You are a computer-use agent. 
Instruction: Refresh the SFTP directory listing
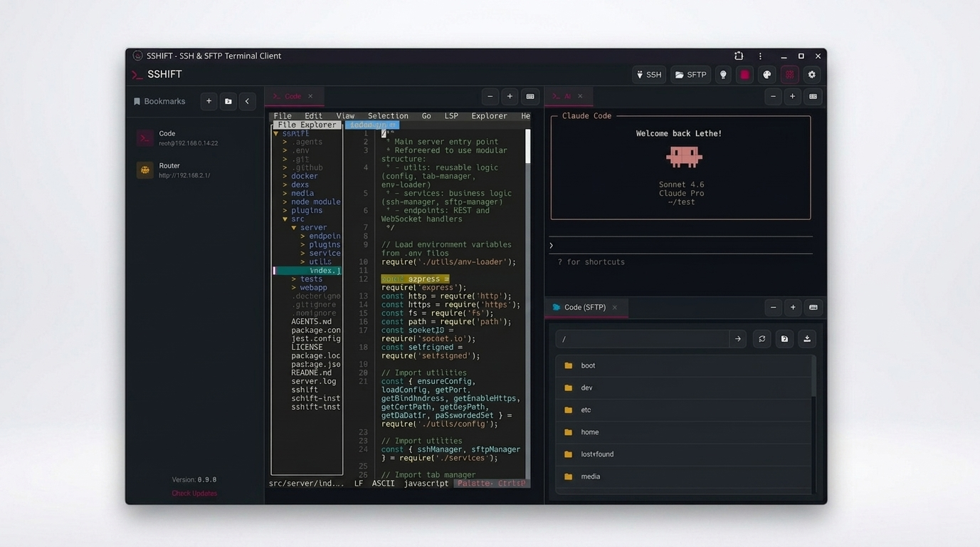pyautogui.click(x=761, y=338)
